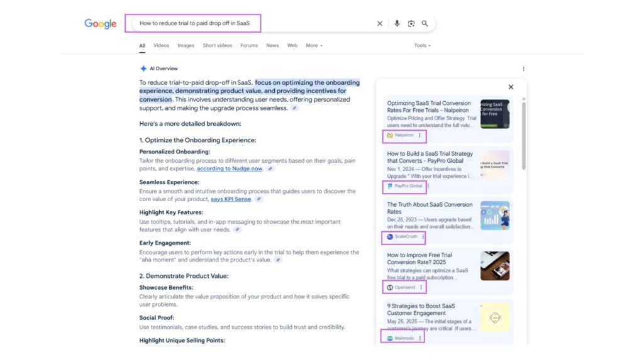Click the 'Mailmodo' source name label

(x=404, y=338)
